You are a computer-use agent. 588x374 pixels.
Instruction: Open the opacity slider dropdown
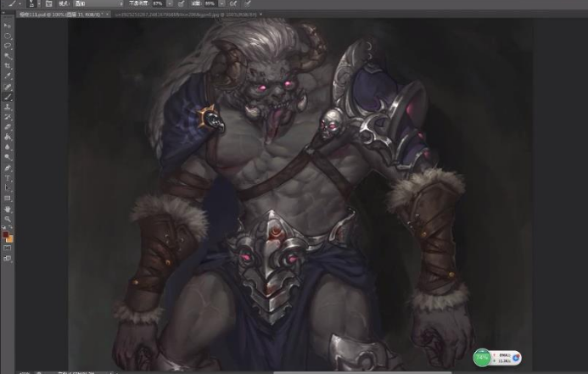click(x=170, y=3)
